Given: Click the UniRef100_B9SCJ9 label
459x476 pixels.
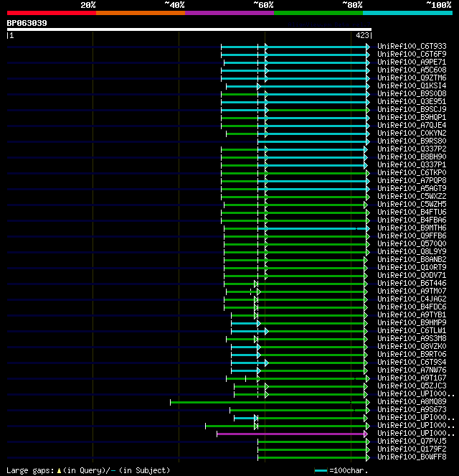Looking at the screenshot, I should tap(412, 109).
